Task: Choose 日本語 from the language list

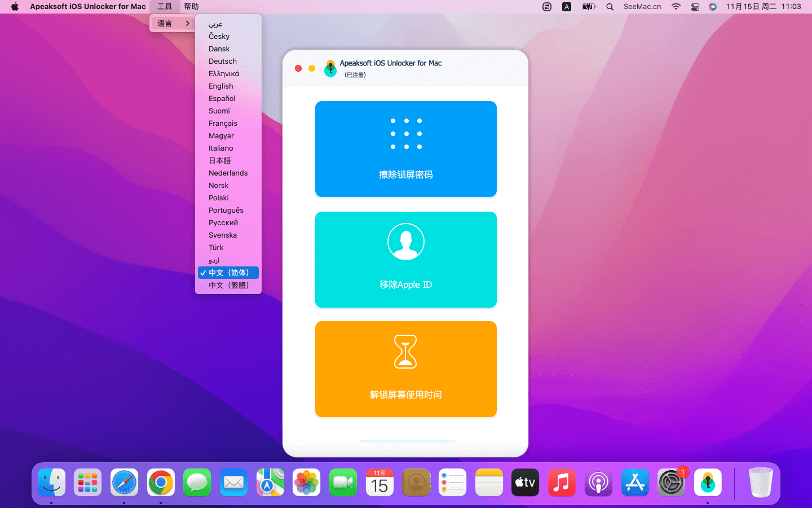Action: click(x=220, y=161)
